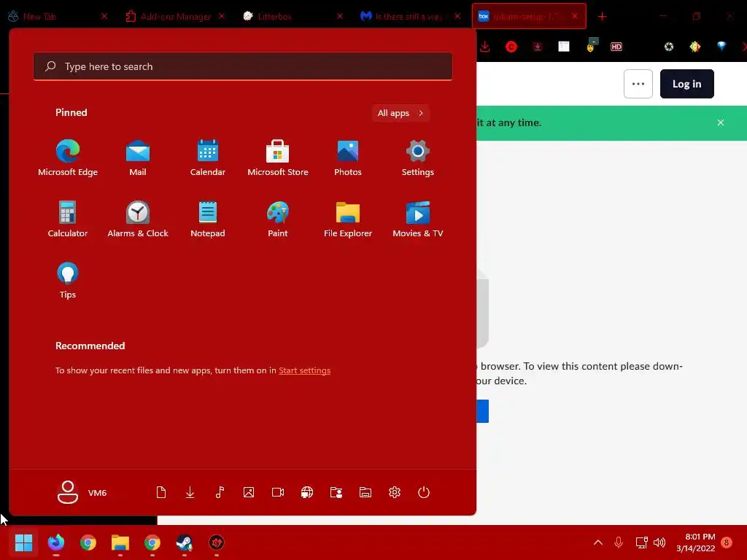
Task: Open a new browser tab with plus
Action: (x=602, y=17)
